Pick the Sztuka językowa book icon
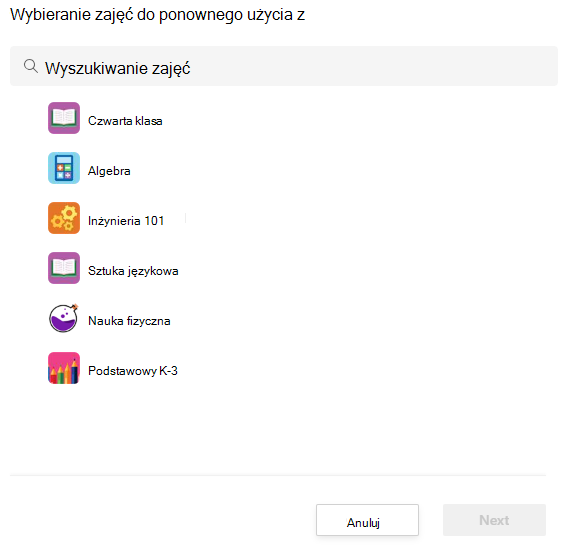The width and height of the screenshot is (565, 545). pyautogui.click(x=64, y=268)
